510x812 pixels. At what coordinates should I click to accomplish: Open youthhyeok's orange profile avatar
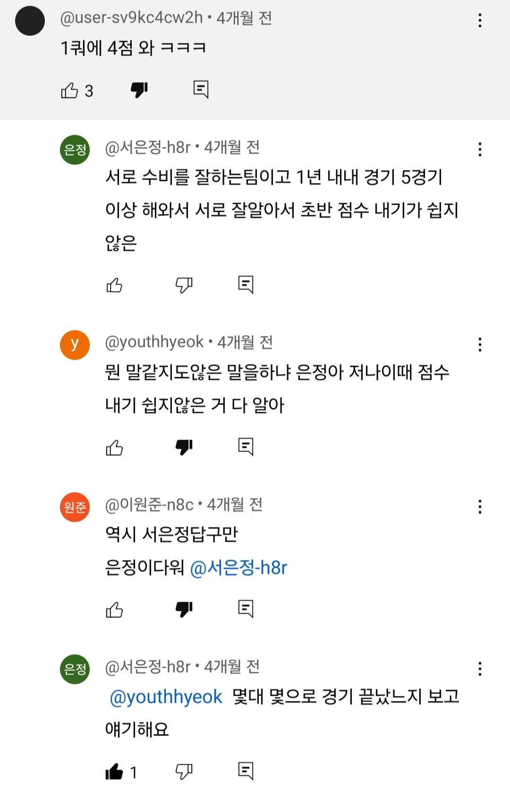(x=75, y=345)
